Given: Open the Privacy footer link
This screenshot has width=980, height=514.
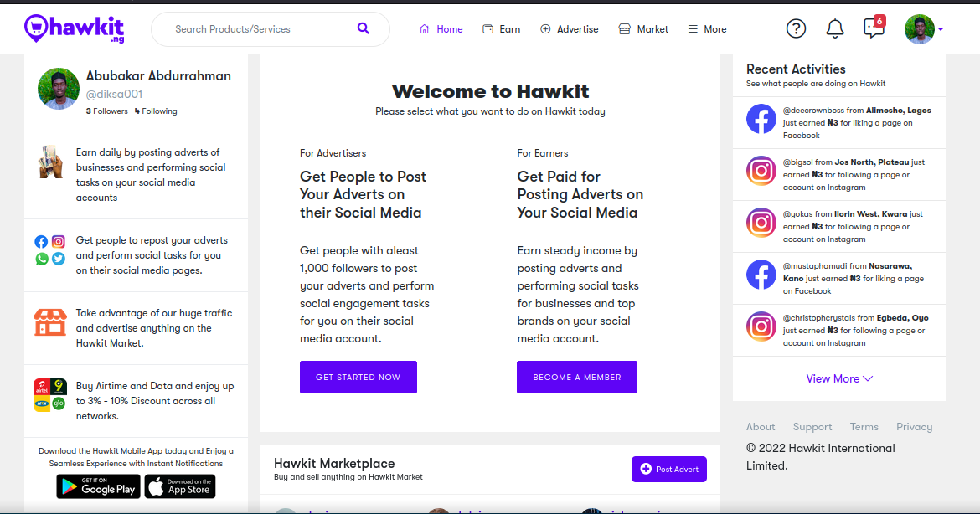Looking at the screenshot, I should pos(914,427).
